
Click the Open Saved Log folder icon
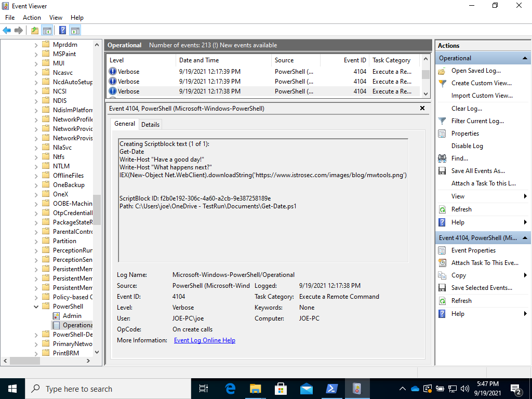coord(442,71)
